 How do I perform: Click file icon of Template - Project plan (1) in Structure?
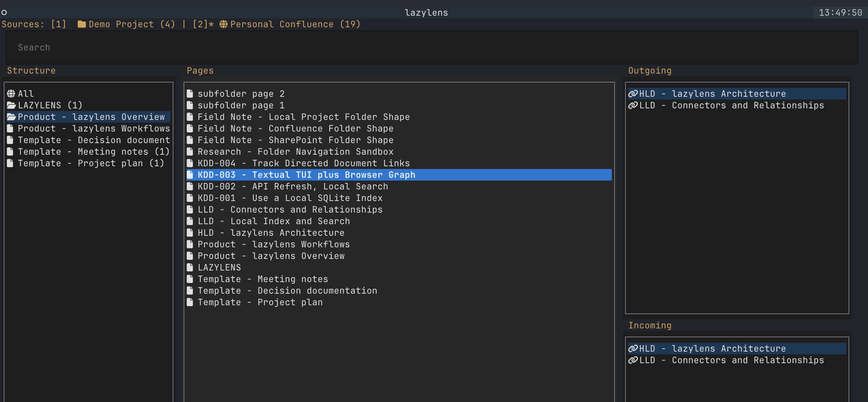[x=10, y=163]
